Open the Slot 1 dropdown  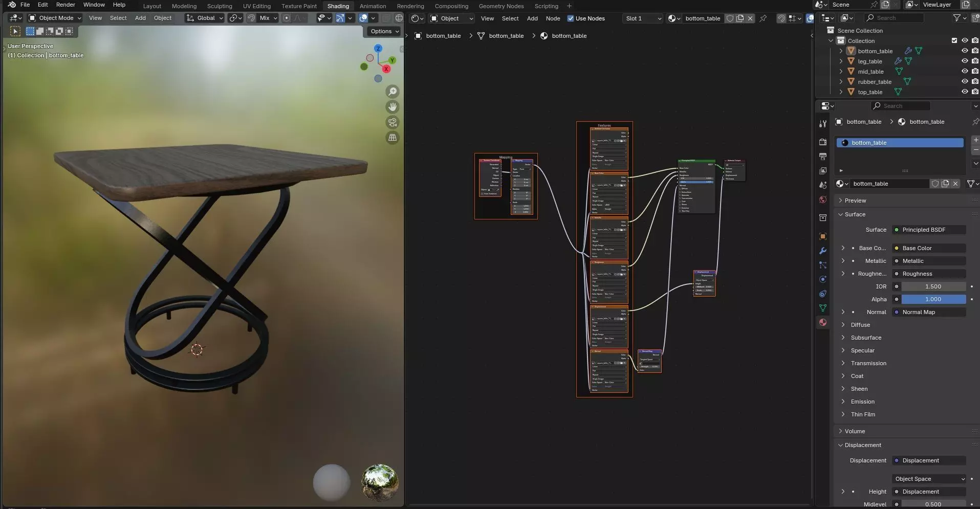[x=643, y=18]
